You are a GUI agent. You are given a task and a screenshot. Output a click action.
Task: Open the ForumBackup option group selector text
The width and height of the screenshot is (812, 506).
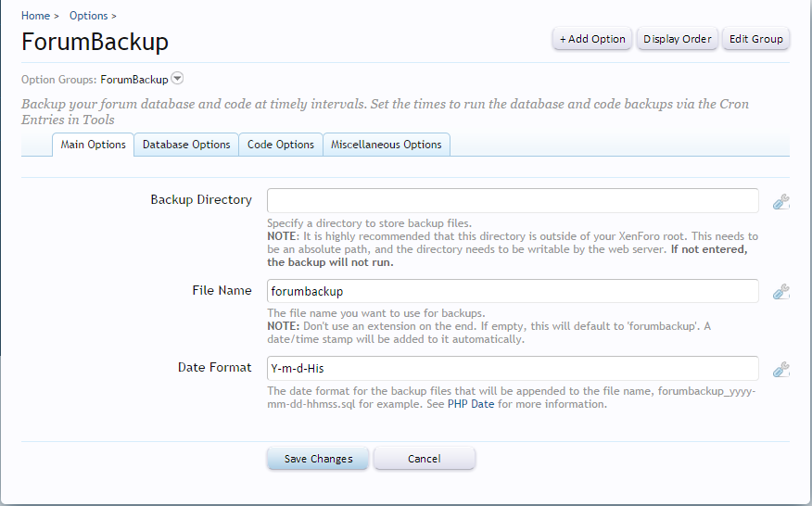point(134,80)
